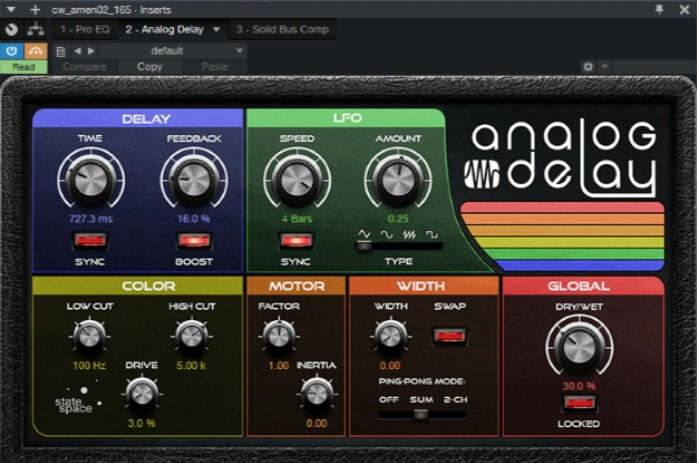
Task: Click the Read automation button
Action: point(23,67)
